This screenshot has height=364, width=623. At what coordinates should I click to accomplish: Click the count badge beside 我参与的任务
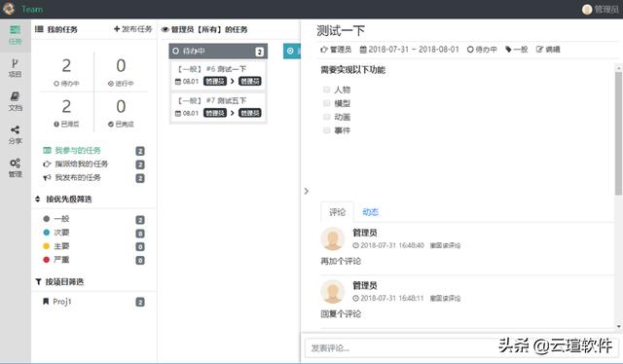140,151
